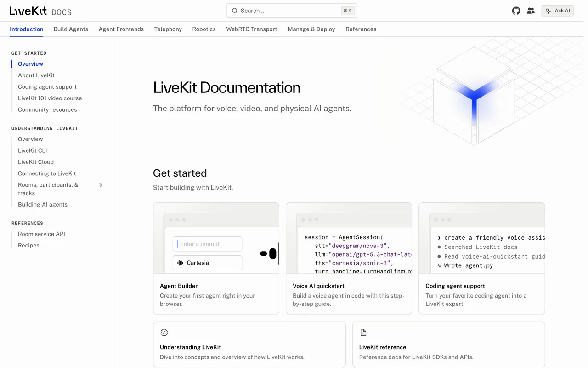The image size is (588, 368).
Task: Go to the Telephony tab
Action: click(168, 29)
